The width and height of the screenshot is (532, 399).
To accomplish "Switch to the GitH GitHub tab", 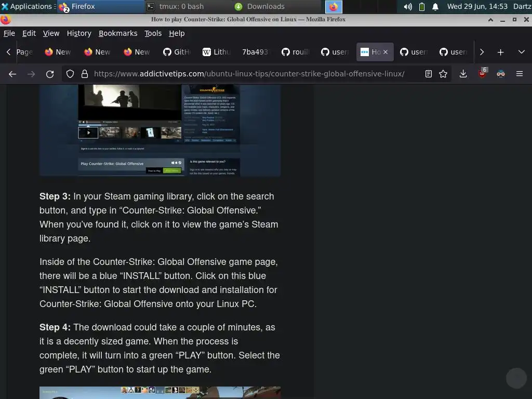I will tap(178, 52).
